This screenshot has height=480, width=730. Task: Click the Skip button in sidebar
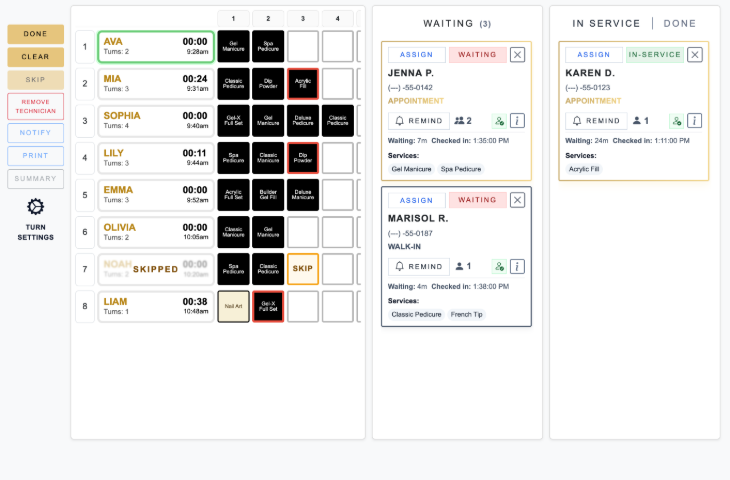tap(35, 80)
